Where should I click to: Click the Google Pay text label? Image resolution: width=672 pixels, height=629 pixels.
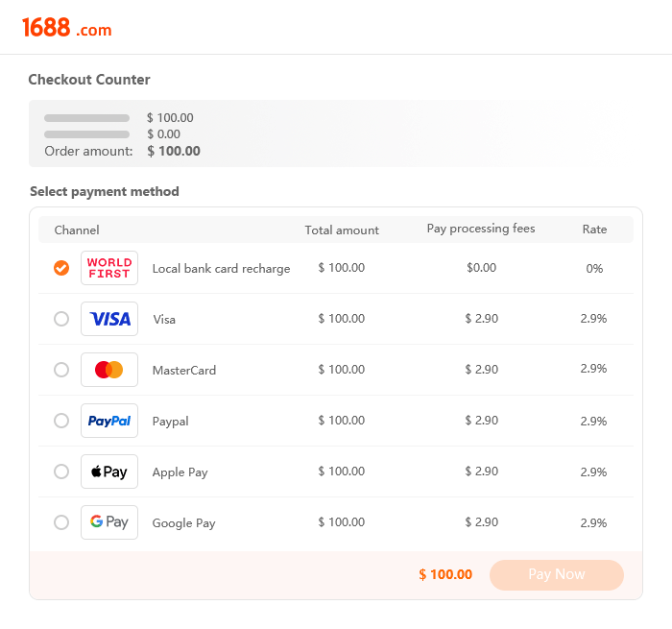(184, 523)
